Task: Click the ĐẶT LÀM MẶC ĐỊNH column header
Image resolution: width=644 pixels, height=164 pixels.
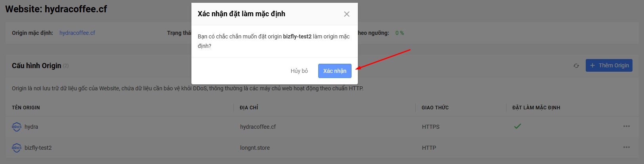Action: point(536,108)
